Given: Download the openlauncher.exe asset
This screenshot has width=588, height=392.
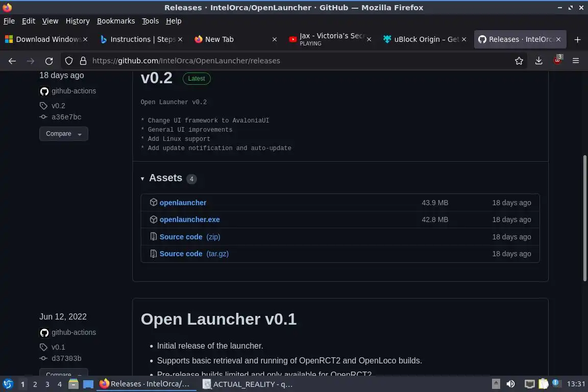Looking at the screenshot, I should [x=190, y=219].
